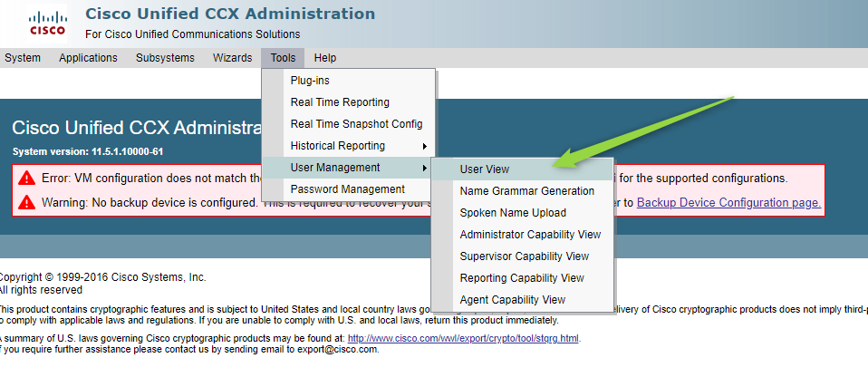Open Administrator Capability View
868x377 pixels.
click(x=522, y=235)
